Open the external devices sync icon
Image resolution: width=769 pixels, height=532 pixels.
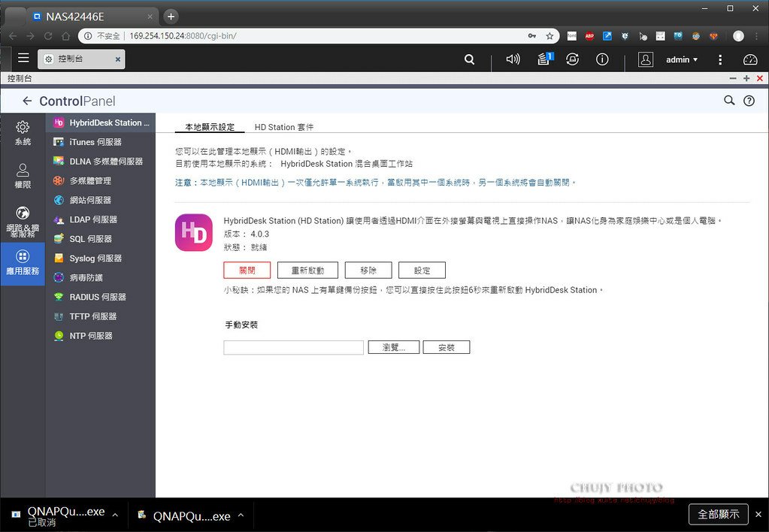pyautogui.click(x=572, y=59)
